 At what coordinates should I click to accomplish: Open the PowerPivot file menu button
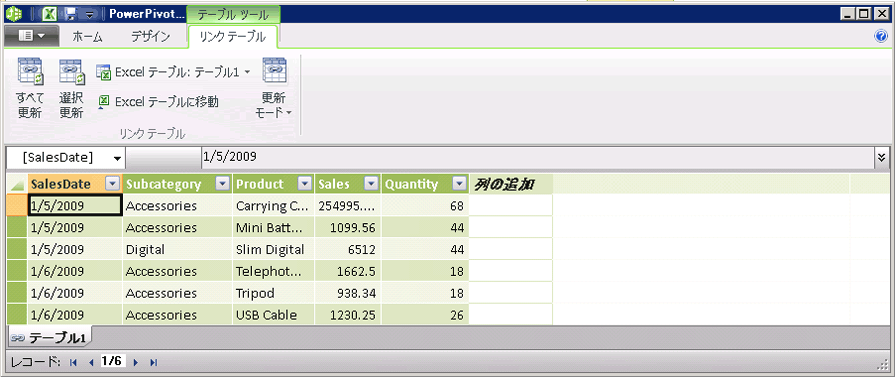(31, 36)
